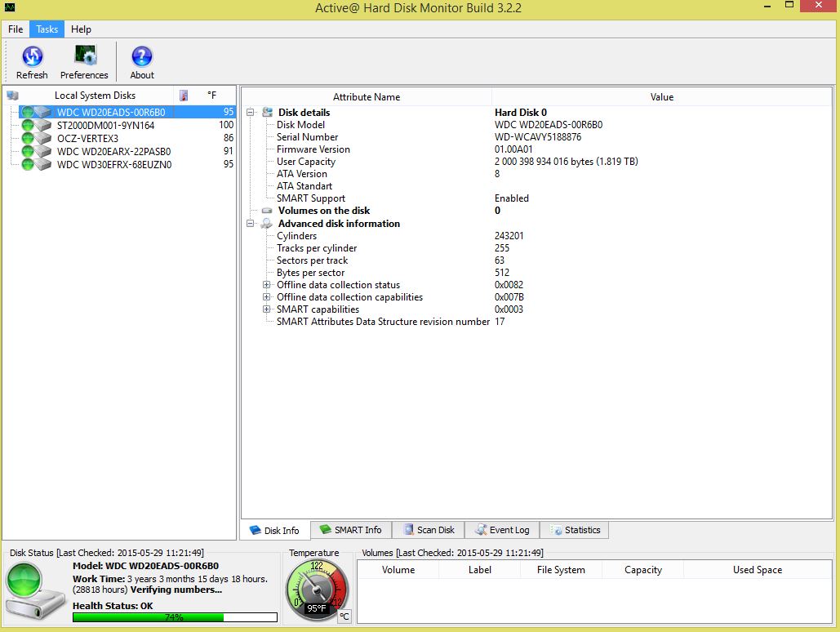Open the Tasks menu

pyautogui.click(x=47, y=29)
